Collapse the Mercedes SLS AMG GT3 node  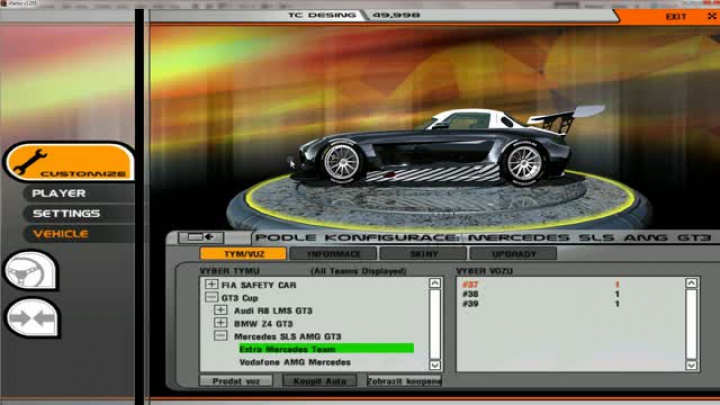coord(220,336)
